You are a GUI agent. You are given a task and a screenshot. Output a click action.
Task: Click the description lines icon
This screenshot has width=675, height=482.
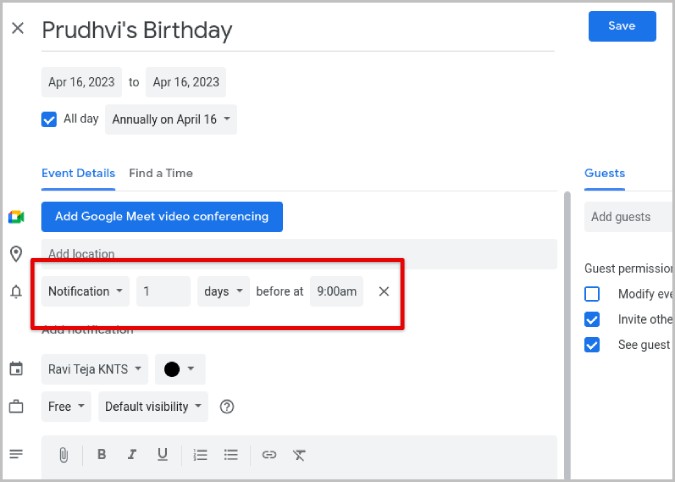(x=16, y=454)
